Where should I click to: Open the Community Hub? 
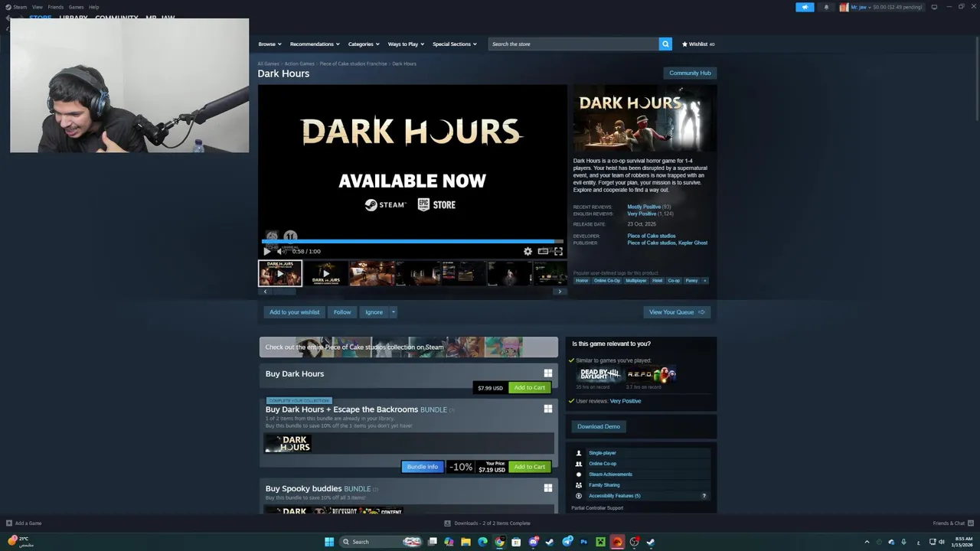690,73
